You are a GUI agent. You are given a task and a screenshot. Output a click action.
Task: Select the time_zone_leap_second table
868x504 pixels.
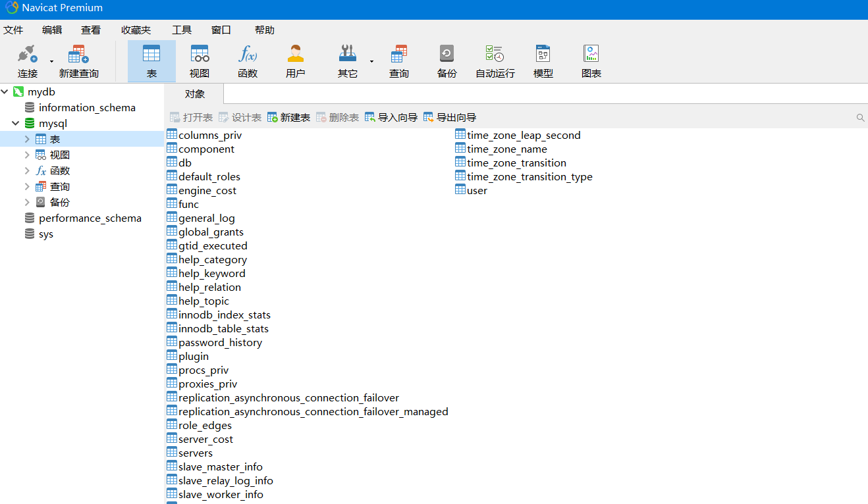[524, 135]
